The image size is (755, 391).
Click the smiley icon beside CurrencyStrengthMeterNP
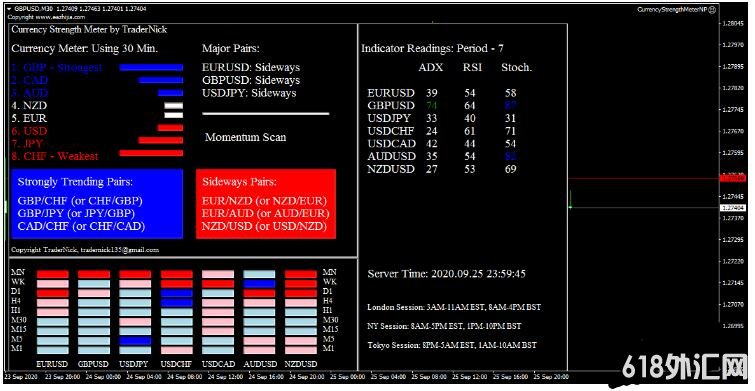713,9
